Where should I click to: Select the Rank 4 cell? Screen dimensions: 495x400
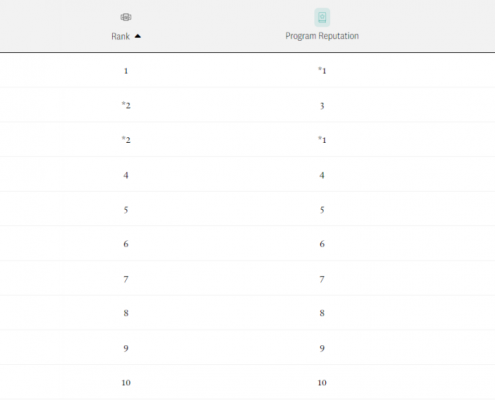126,175
